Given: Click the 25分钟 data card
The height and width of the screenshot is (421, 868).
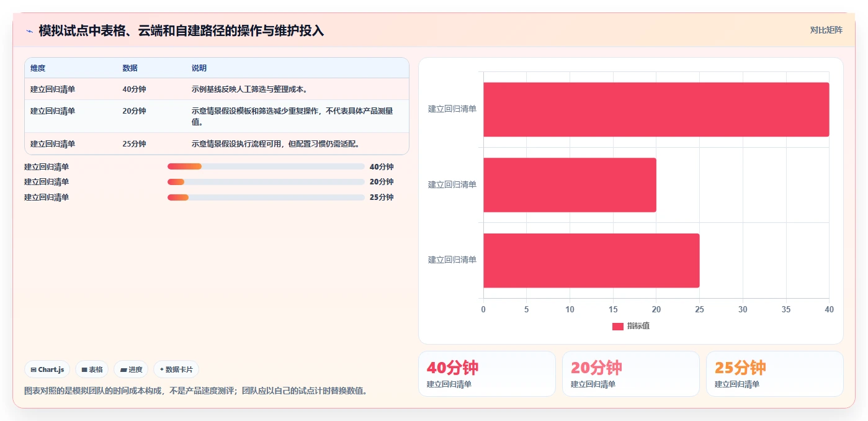Looking at the screenshot, I should tap(775, 374).
